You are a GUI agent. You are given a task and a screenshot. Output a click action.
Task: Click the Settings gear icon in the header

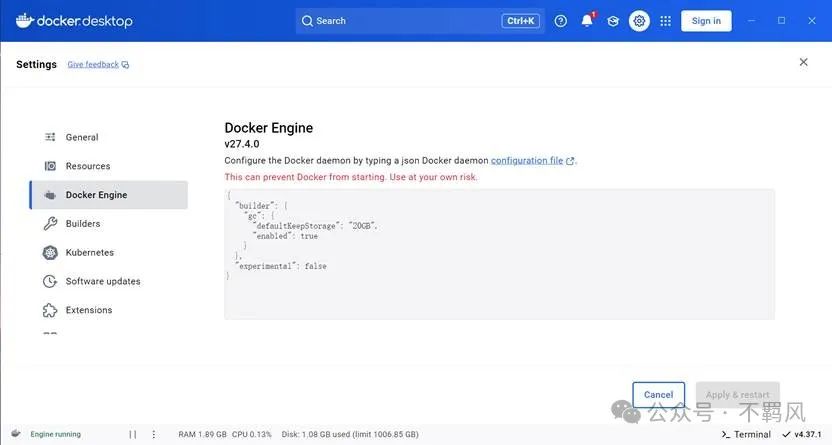tap(639, 21)
